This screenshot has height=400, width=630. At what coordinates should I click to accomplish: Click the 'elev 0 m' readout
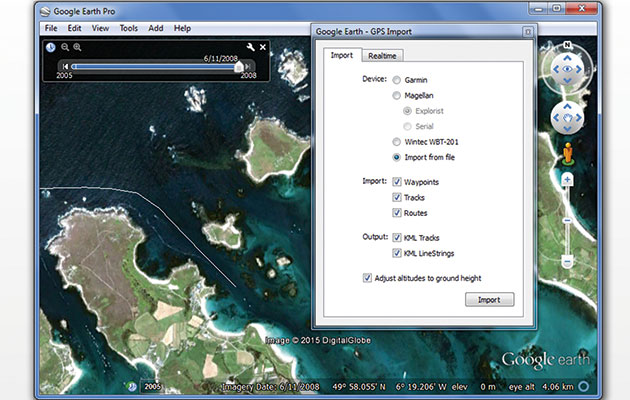point(474,387)
